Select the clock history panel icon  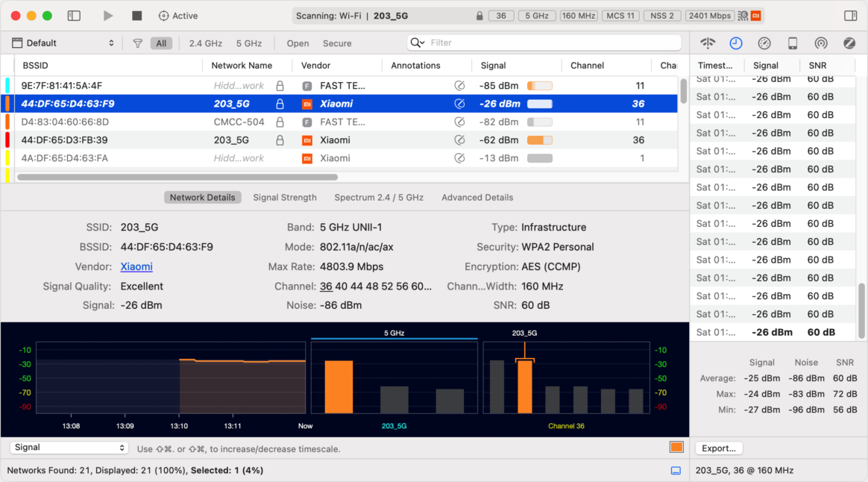[x=736, y=43]
